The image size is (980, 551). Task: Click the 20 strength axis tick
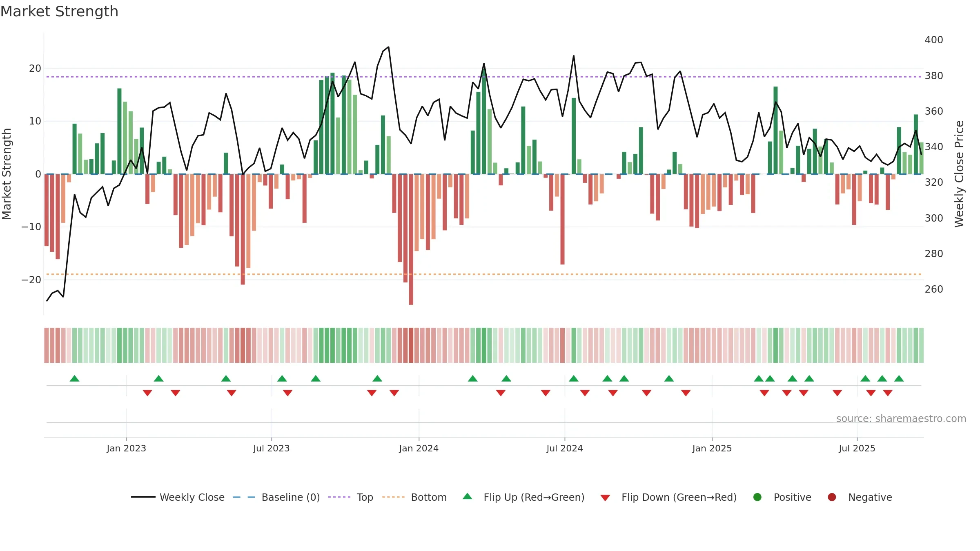[x=35, y=69]
